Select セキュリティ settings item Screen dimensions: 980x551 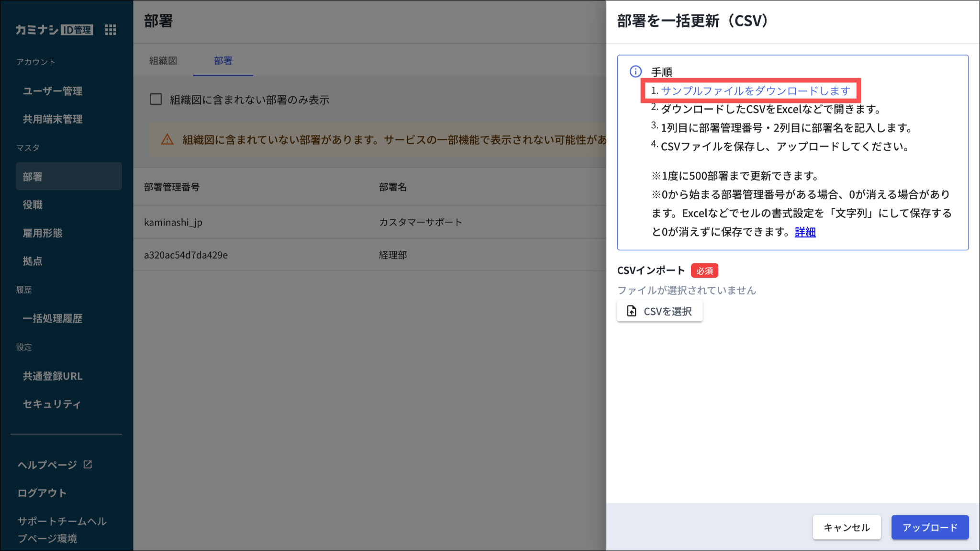52,404
